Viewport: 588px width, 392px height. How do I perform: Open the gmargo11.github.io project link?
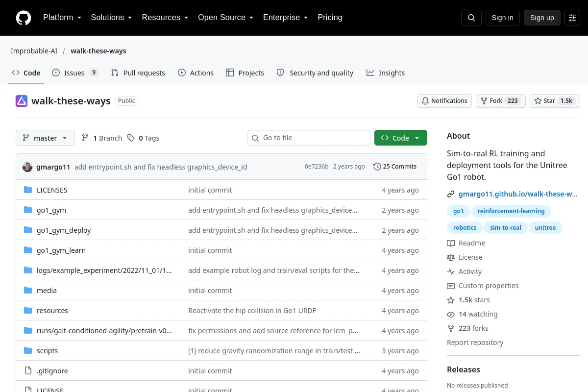[518, 194]
